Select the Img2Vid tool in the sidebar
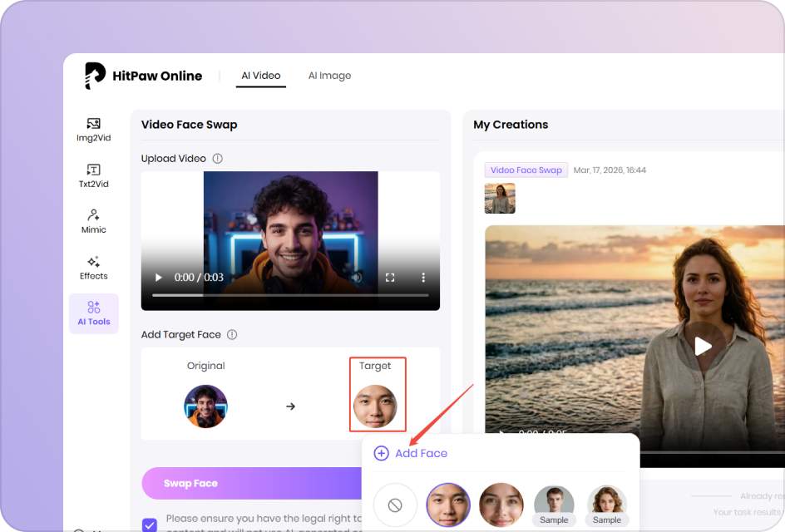This screenshot has height=532, width=785. [93, 129]
